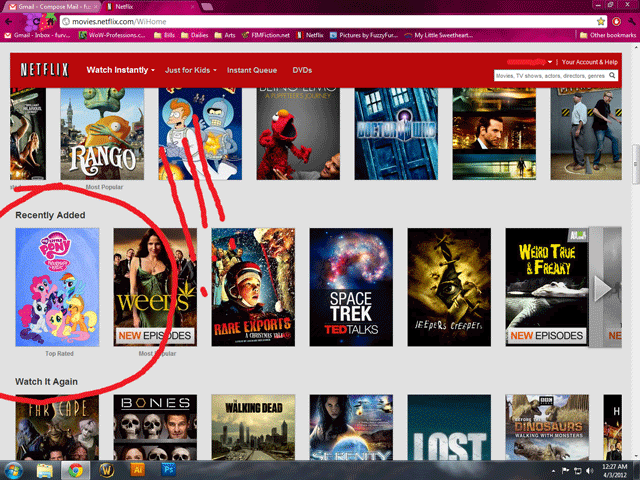
Task: Open the Chrome wrench menu icon
Action: [632, 22]
